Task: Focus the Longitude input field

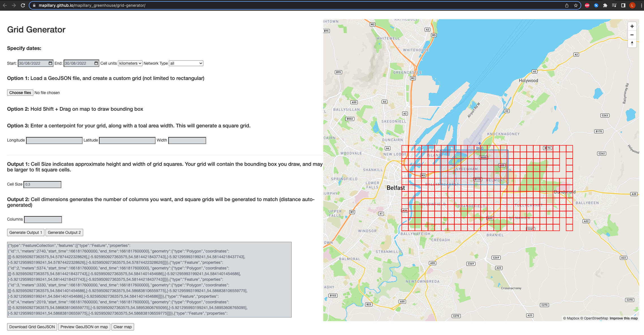Action: pos(54,140)
